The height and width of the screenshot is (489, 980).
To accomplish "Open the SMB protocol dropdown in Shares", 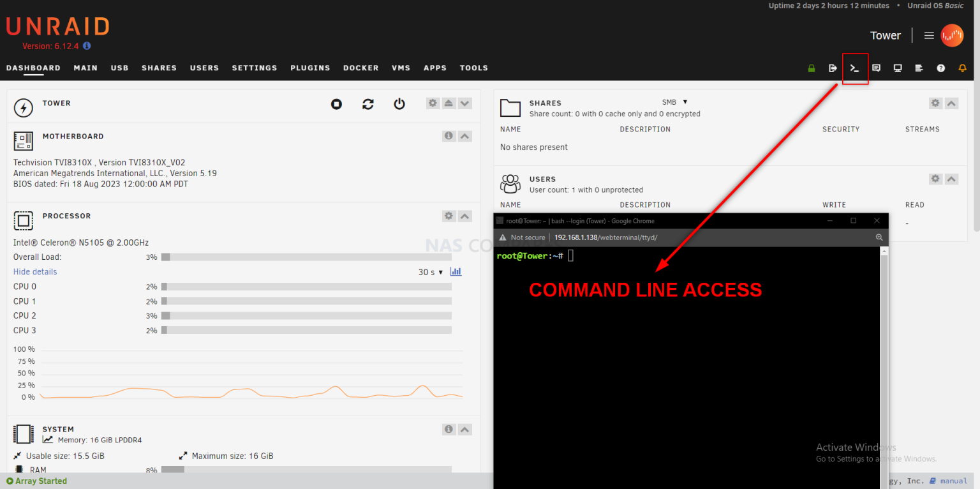I will tap(674, 102).
